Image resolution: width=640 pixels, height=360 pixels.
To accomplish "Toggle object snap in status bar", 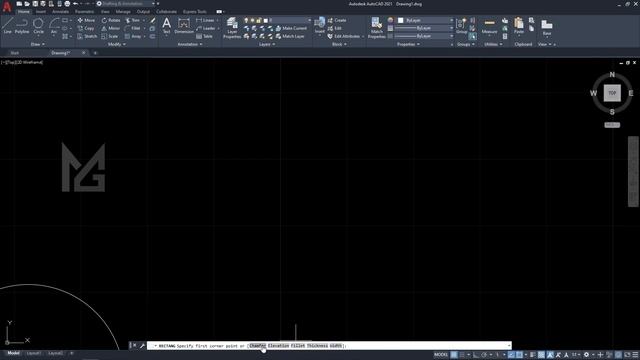I will (519, 355).
